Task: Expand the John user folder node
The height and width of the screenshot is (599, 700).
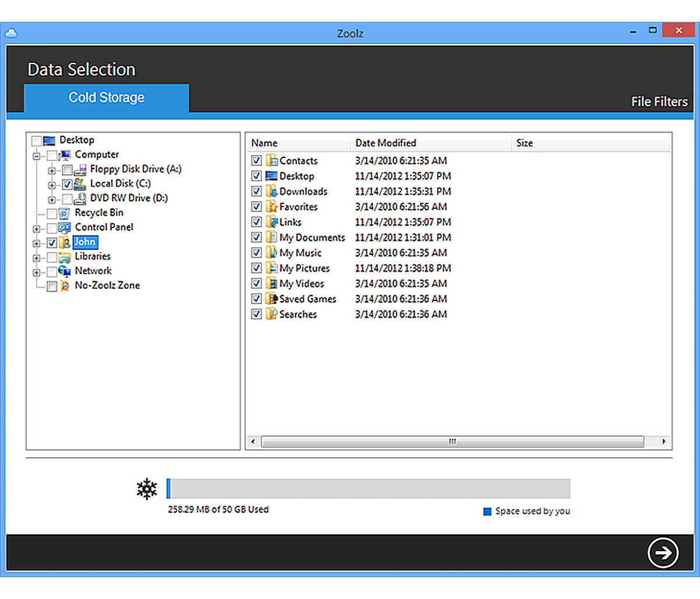Action: pos(37,243)
